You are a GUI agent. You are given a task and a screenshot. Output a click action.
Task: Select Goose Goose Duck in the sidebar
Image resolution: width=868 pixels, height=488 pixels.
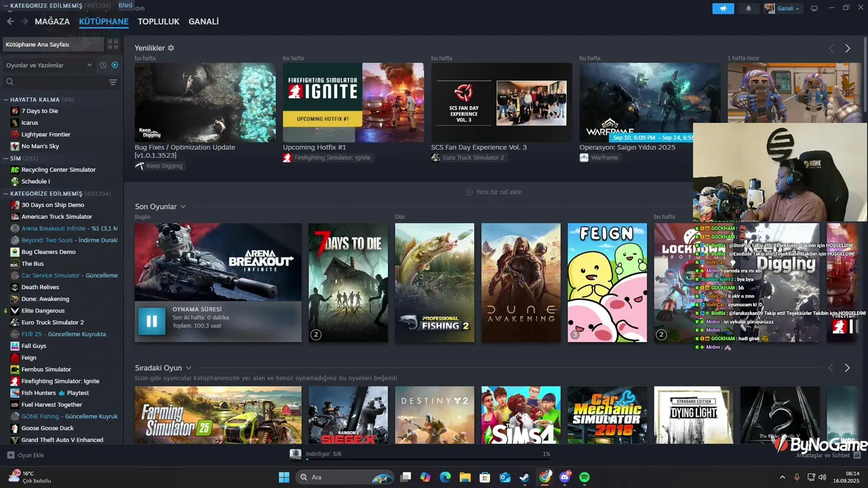47,428
